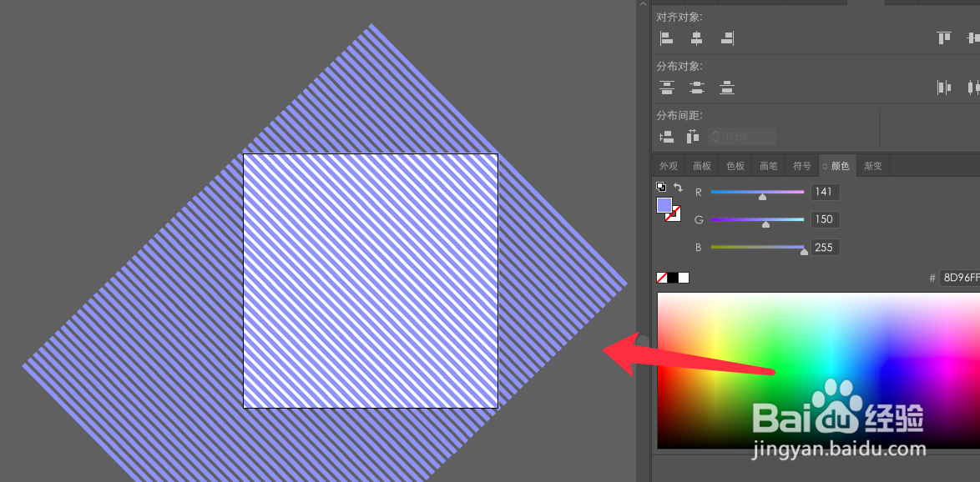Click the vertical distribute center icon
The width and height of the screenshot is (980, 482).
(697, 88)
